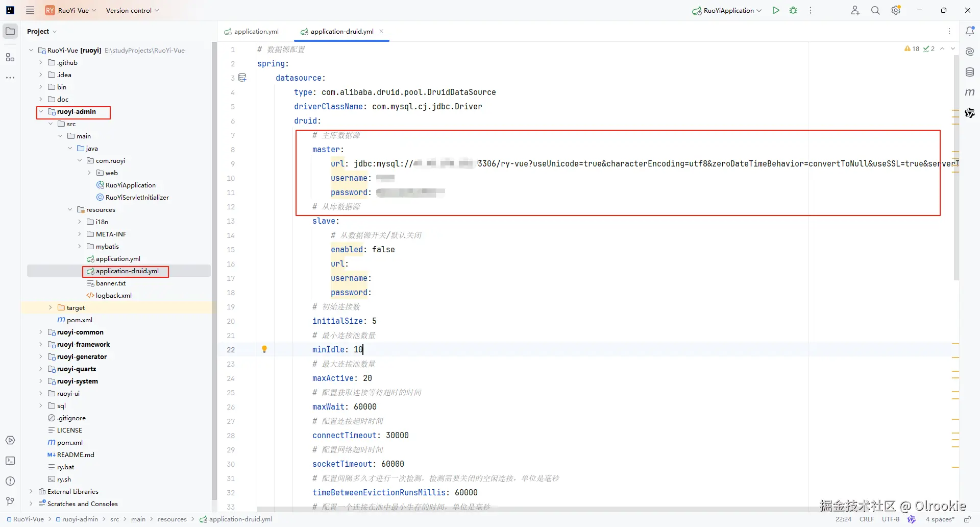Close the application-druid.yml tab
The image size is (980, 527).
(x=381, y=31)
